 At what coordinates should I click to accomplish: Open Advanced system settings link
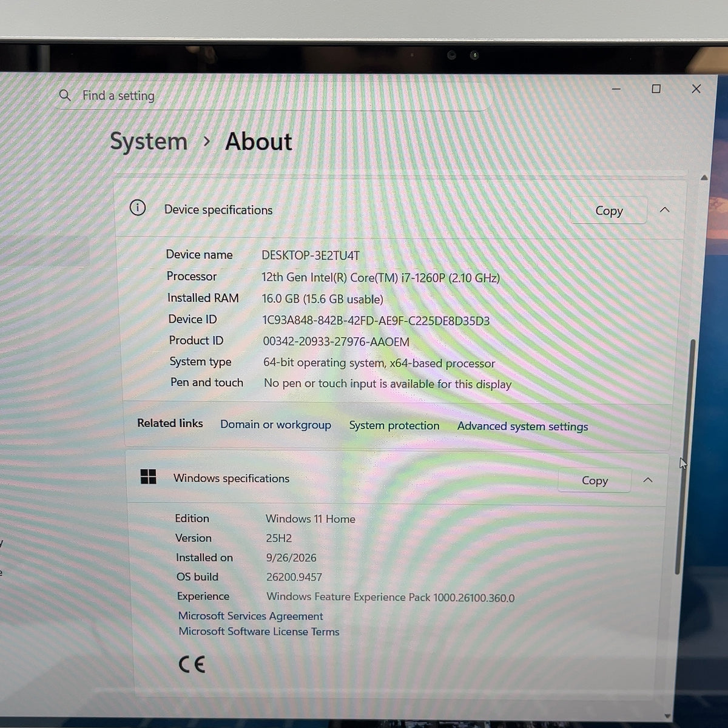[x=522, y=426]
